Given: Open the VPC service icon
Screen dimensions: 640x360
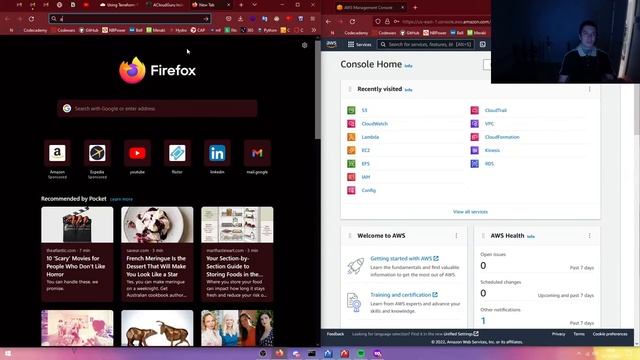Looking at the screenshot, I should point(474,124).
